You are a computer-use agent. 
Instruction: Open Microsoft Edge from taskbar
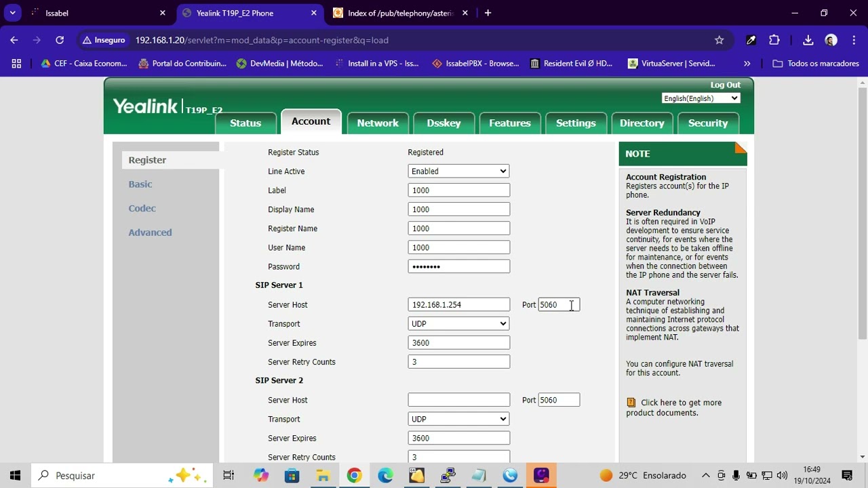click(385, 476)
